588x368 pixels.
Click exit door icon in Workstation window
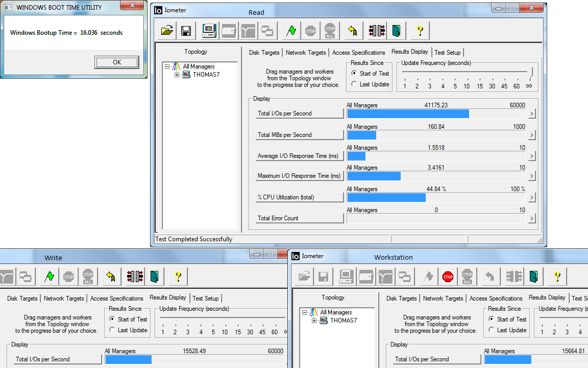coord(533,277)
